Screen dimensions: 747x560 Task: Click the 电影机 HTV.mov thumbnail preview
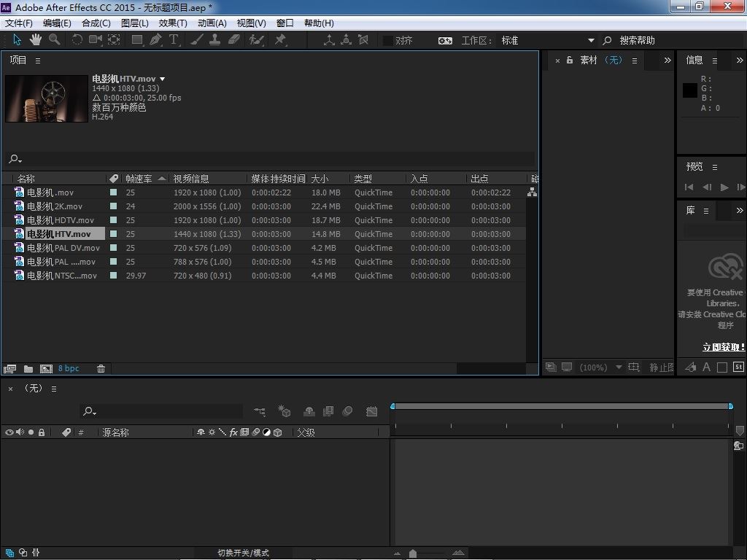47,98
